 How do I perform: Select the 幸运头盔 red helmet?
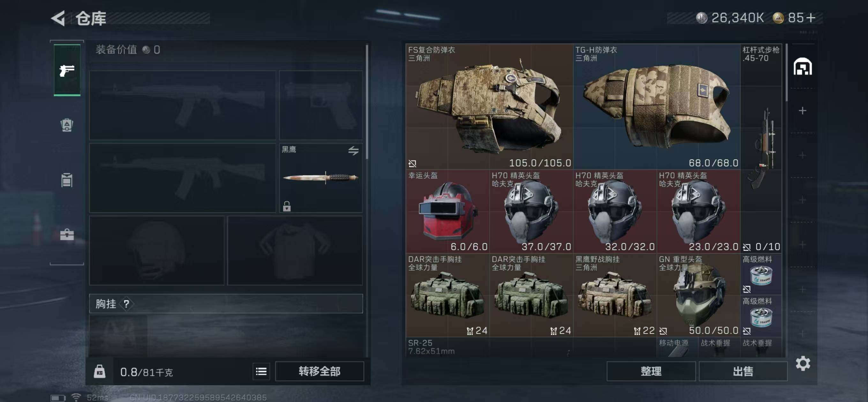(447, 211)
